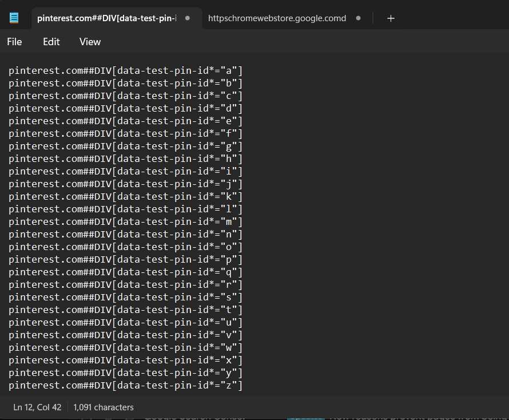Viewport: 509px width, 420px height.
Task: Open a new tab with plus button
Action: (x=391, y=18)
